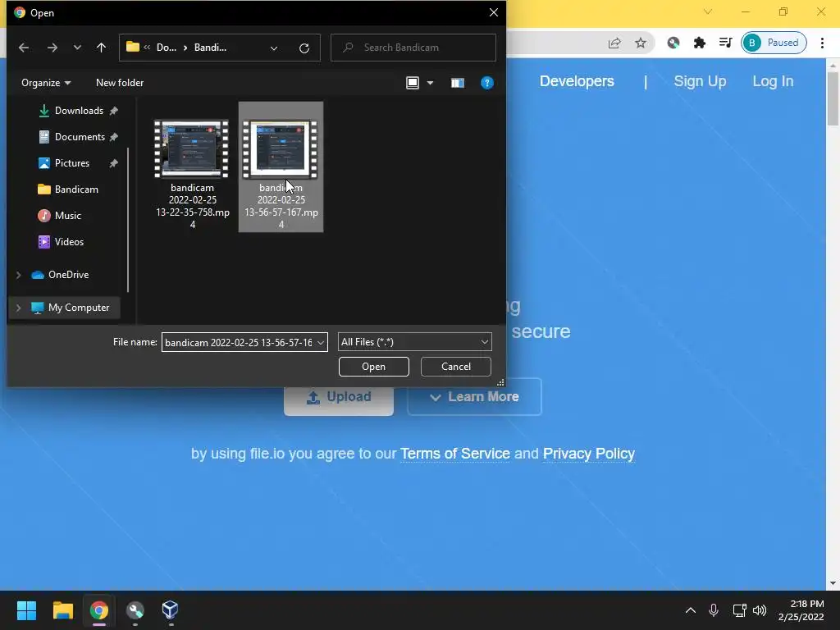Select video bandicam 13-56-57-167.mp4
840x630 pixels.
(281, 167)
